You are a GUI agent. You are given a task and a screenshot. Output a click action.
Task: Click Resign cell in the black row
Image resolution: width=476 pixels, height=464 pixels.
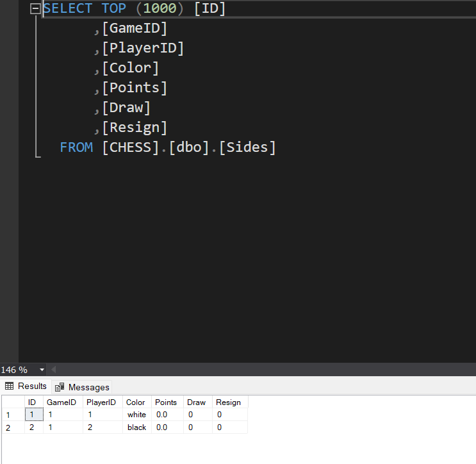pos(230,427)
